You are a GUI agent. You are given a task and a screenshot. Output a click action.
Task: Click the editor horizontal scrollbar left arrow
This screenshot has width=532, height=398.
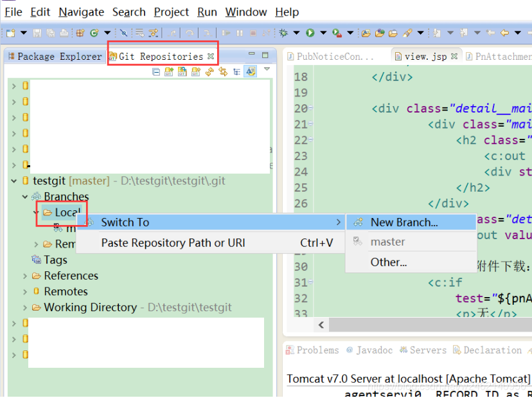click(x=321, y=325)
